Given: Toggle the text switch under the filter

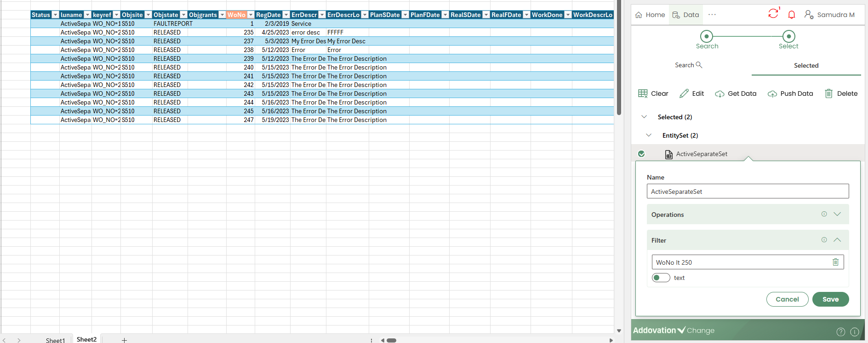Looking at the screenshot, I should point(661,278).
